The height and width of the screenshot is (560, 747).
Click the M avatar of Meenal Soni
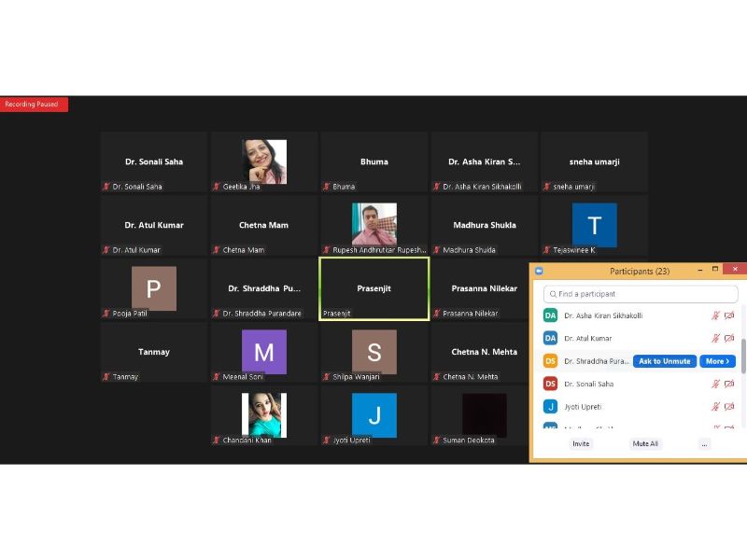tap(264, 352)
